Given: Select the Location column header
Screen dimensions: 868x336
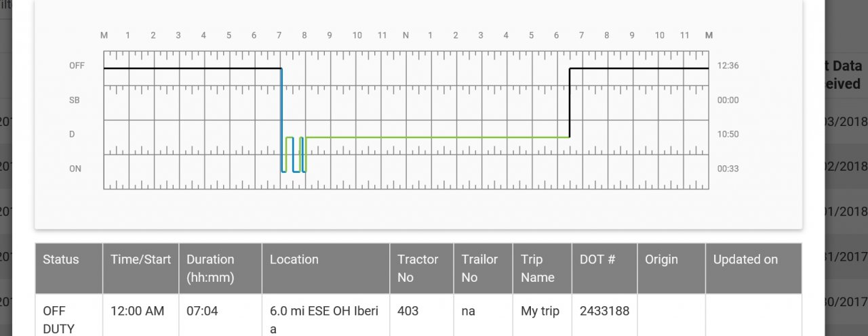Looking at the screenshot, I should click(x=294, y=259).
